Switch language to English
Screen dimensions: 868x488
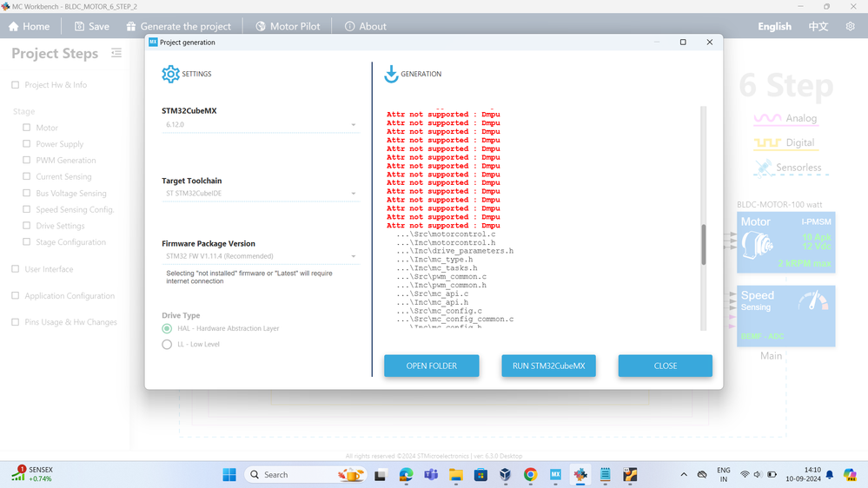pos(774,27)
